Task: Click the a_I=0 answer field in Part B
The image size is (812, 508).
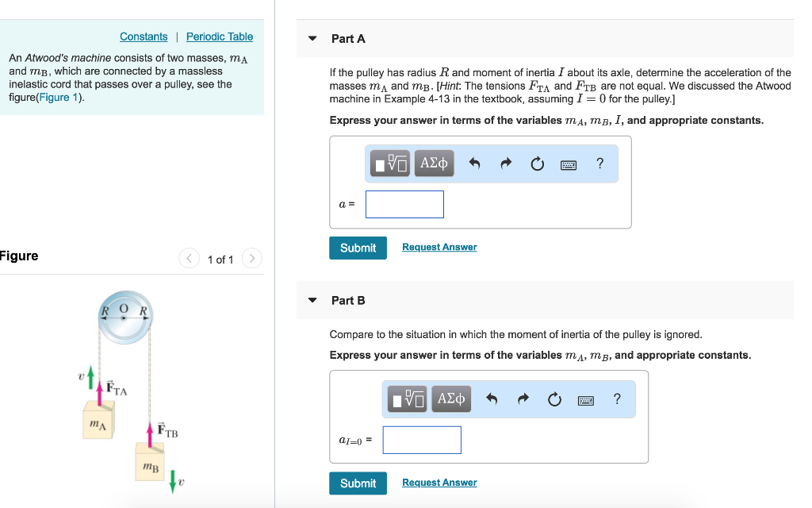Action: click(x=421, y=440)
